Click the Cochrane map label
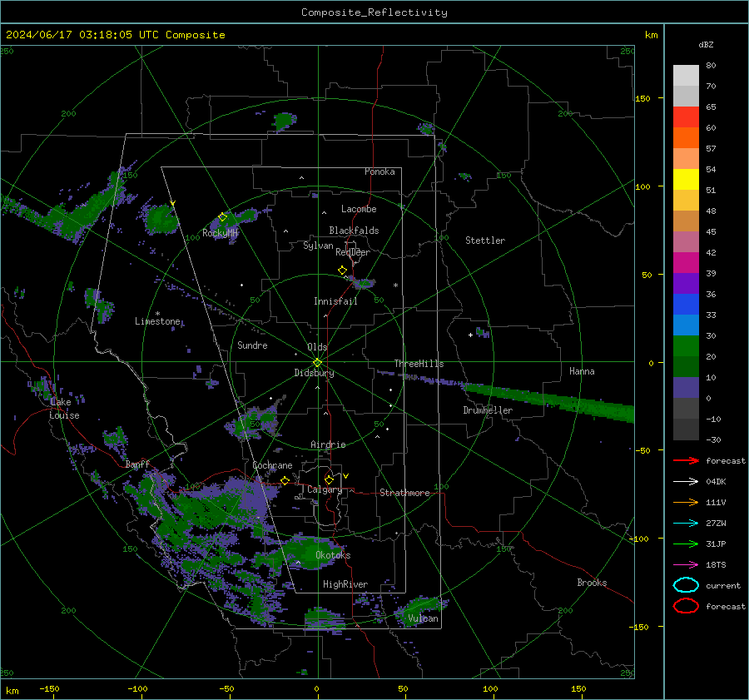Screen dimensions: 749x700 272,465
